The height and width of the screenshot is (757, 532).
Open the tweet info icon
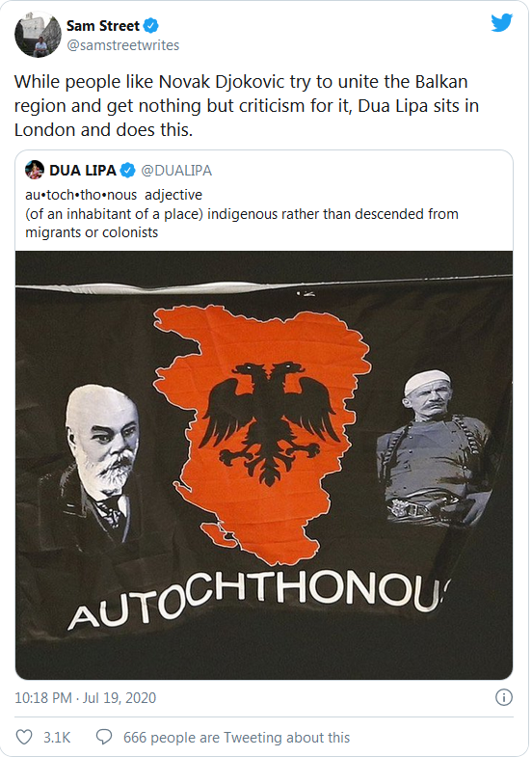click(504, 697)
